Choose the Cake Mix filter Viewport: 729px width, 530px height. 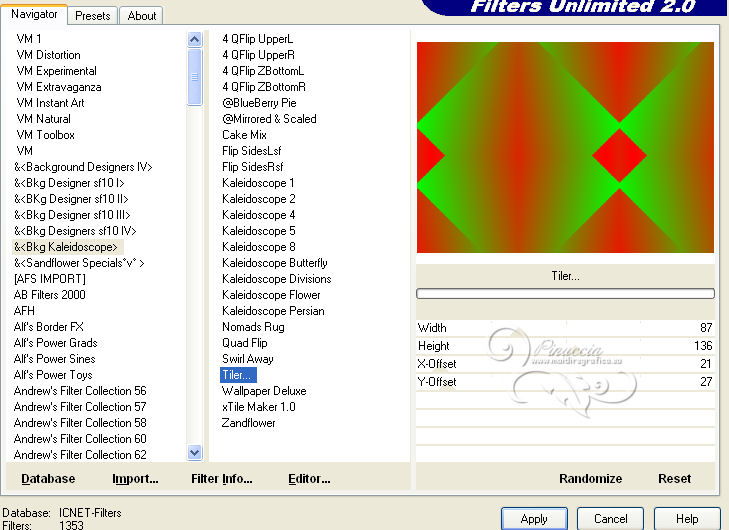pyautogui.click(x=244, y=135)
